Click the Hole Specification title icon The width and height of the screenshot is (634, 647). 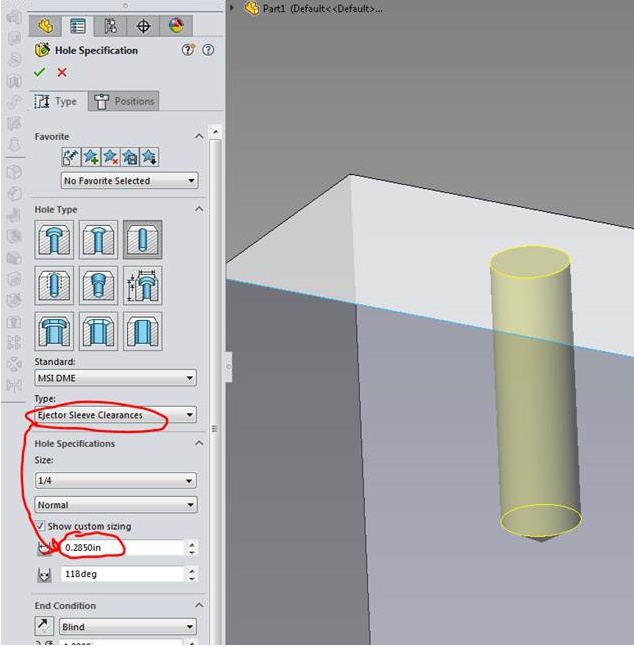[42, 50]
